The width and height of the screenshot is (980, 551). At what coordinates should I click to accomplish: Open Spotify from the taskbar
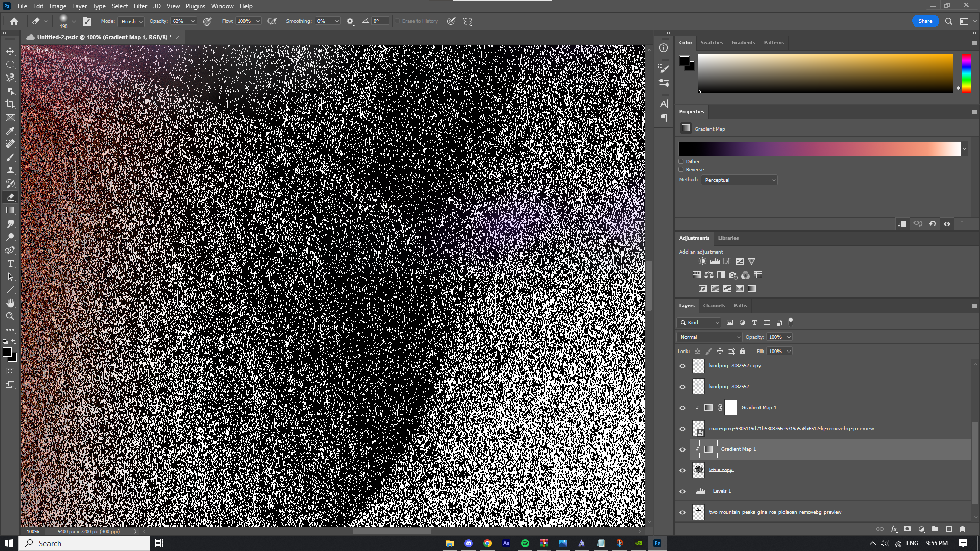pyautogui.click(x=525, y=543)
